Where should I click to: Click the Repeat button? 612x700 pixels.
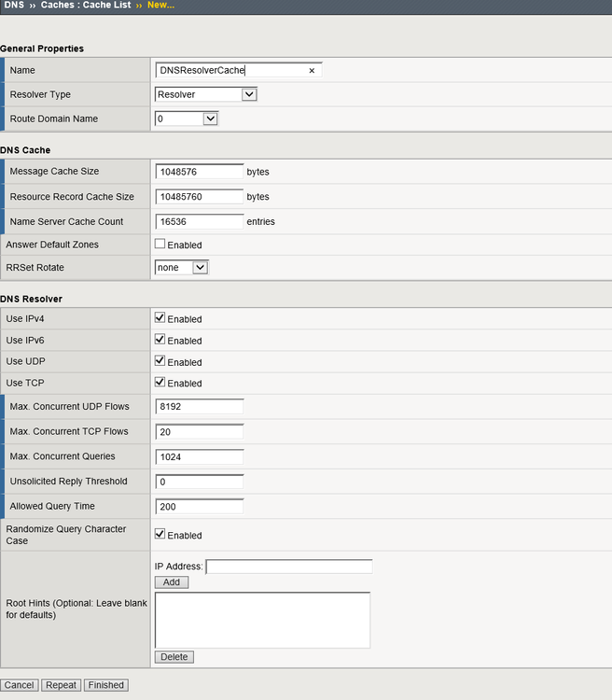(62, 685)
